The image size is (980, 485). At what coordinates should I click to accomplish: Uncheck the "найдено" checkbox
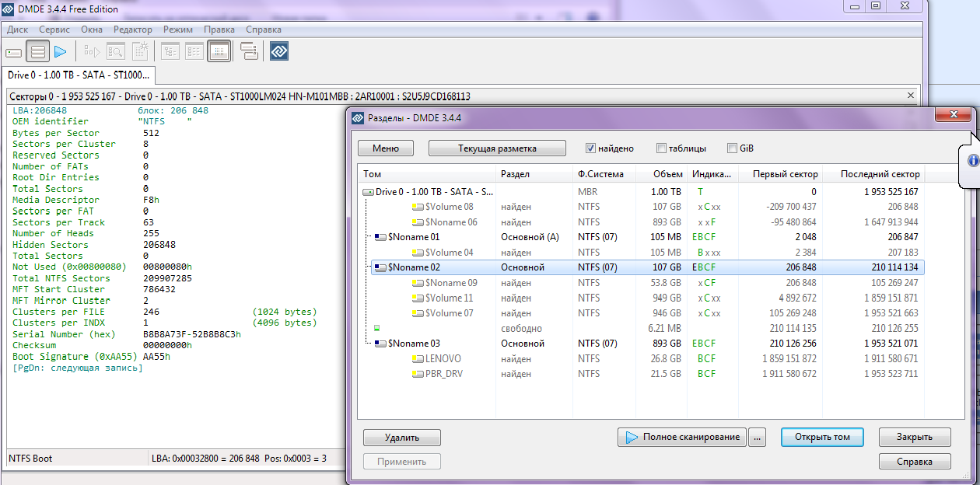click(590, 148)
